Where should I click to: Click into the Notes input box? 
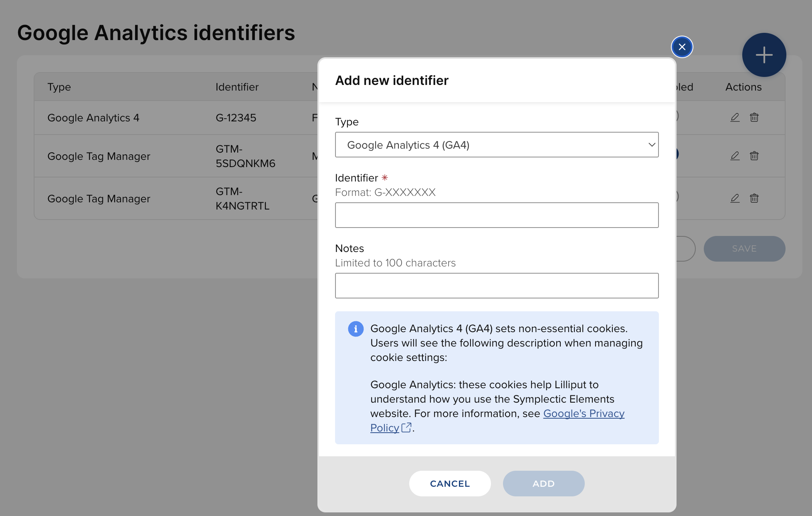click(x=497, y=286)
